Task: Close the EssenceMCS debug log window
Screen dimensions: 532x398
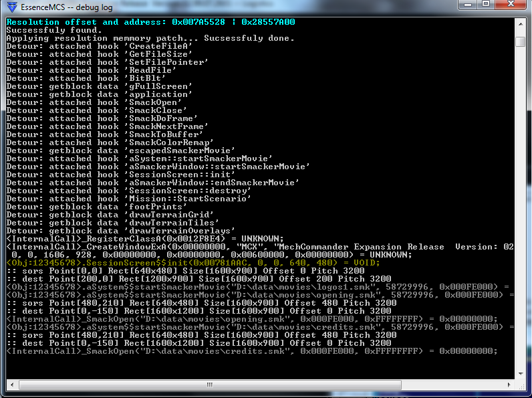Action: pyautogui.click(x=511, y=5)
